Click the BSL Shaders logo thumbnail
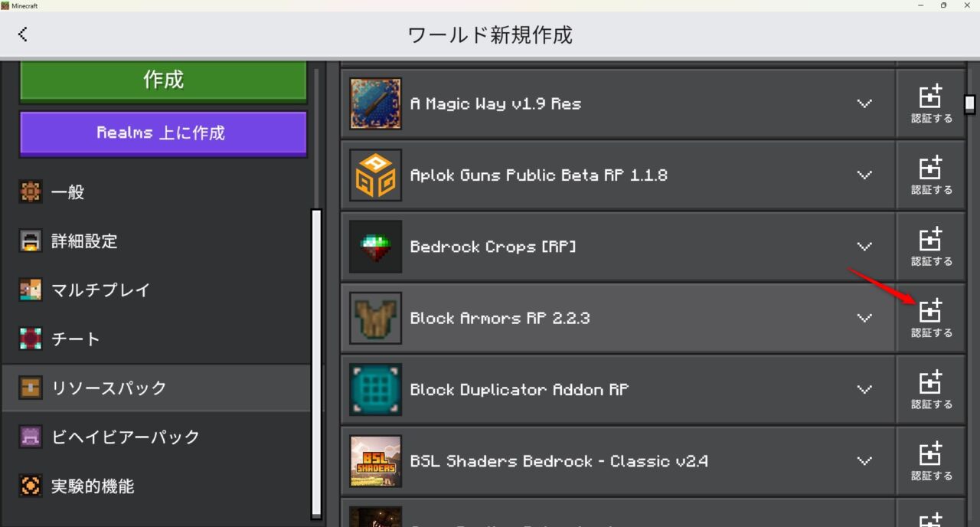 click(x=375, y=461)
